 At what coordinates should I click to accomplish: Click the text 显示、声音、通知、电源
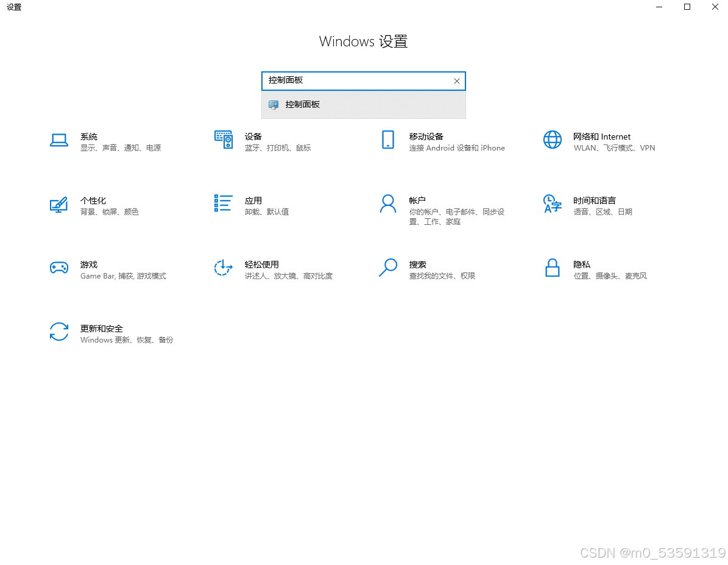pos(121,147)
